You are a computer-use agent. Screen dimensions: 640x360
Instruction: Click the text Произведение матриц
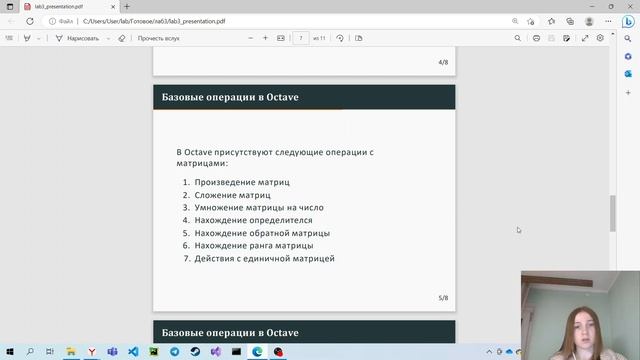[242, 182]
